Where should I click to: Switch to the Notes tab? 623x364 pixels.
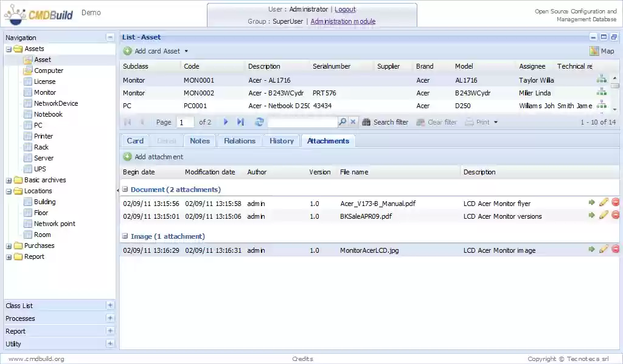200,140
